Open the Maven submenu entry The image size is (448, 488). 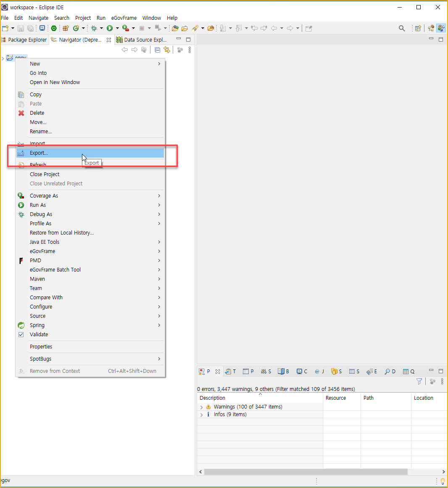pos(91,279)
